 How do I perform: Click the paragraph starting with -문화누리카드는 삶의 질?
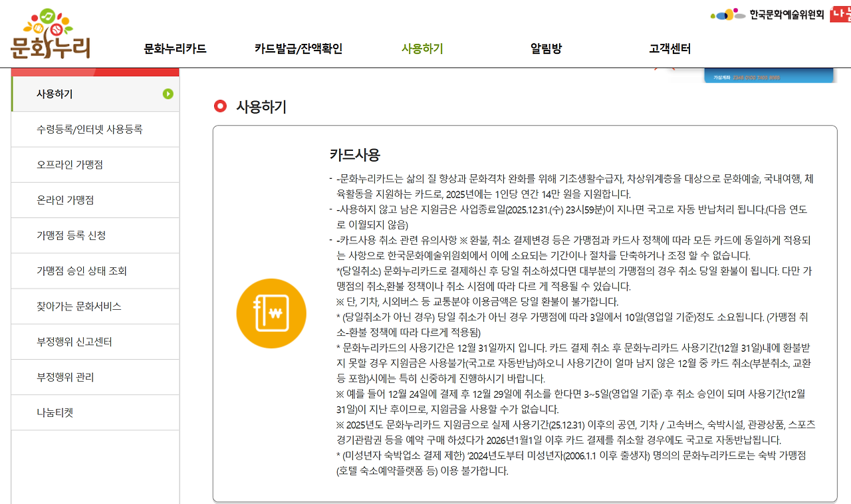click(x=574, y=187)
